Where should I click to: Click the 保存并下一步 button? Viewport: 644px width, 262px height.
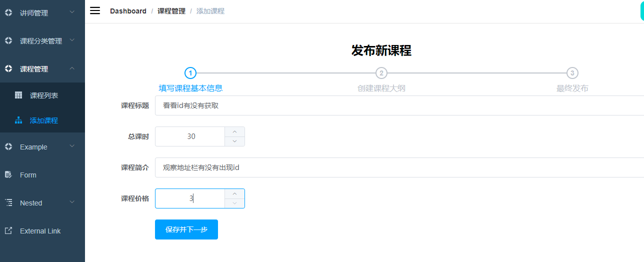186,229
